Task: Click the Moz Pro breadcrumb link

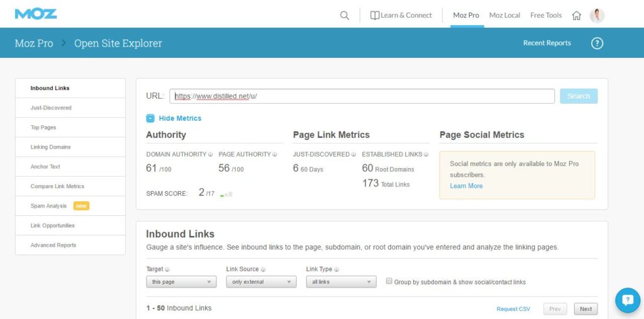Action: (x=34, y=43)
